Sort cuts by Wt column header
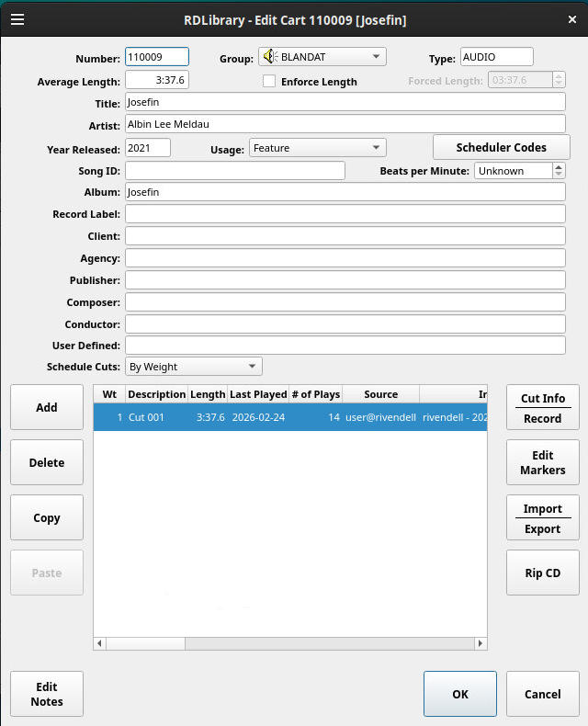 pyautogui.click(x=109, y=394)
